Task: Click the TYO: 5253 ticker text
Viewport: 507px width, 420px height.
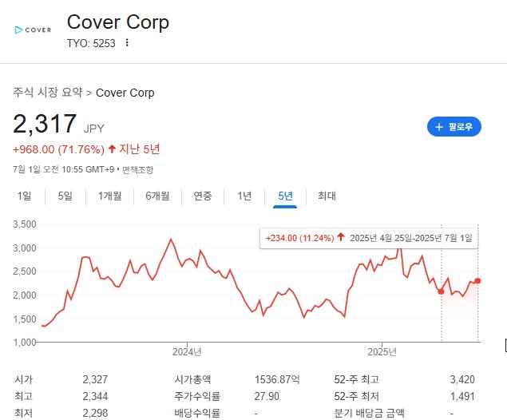Action: click(91, 43)
